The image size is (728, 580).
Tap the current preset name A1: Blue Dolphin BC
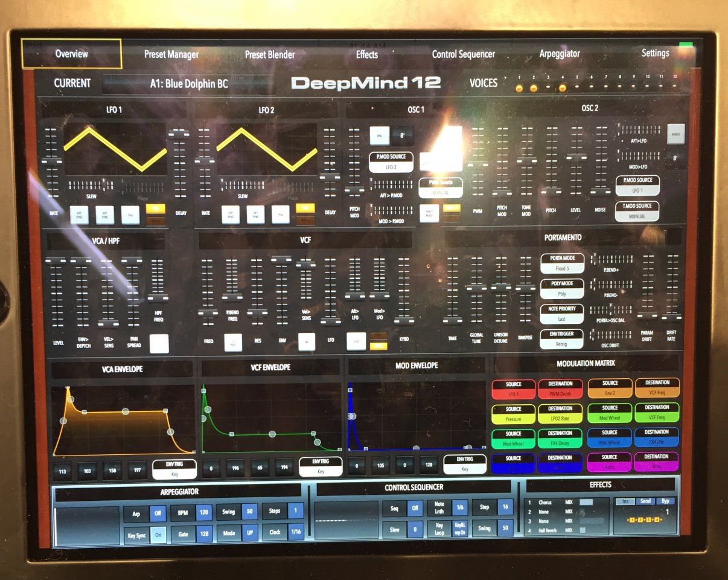[189, 84]
